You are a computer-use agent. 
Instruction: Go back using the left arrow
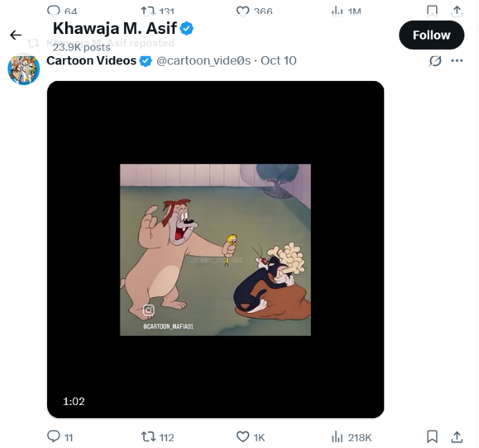[x=15, y=35]
